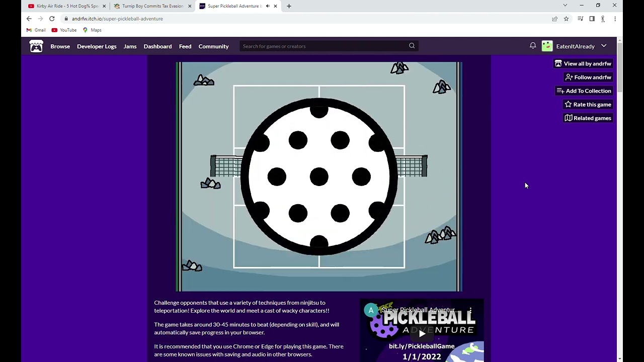644x362 pixels.
Task: Click the notifications bell icon
Action: click(x=533, y=46)
